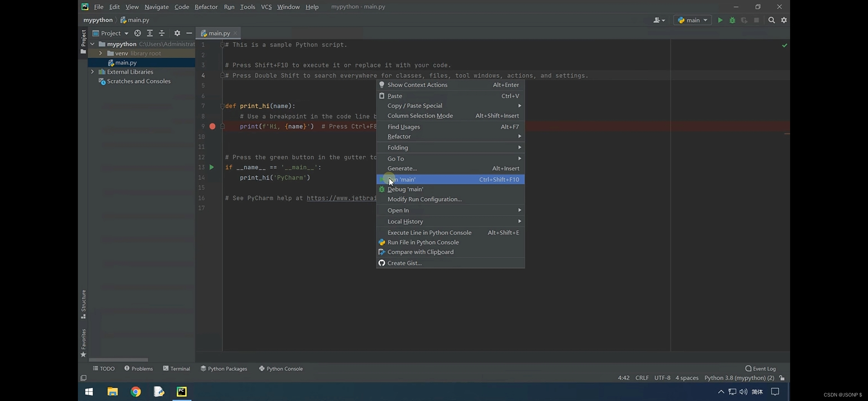Open the main run configuration dropdown
Screen dimensions: 868x401
(693, 20)
